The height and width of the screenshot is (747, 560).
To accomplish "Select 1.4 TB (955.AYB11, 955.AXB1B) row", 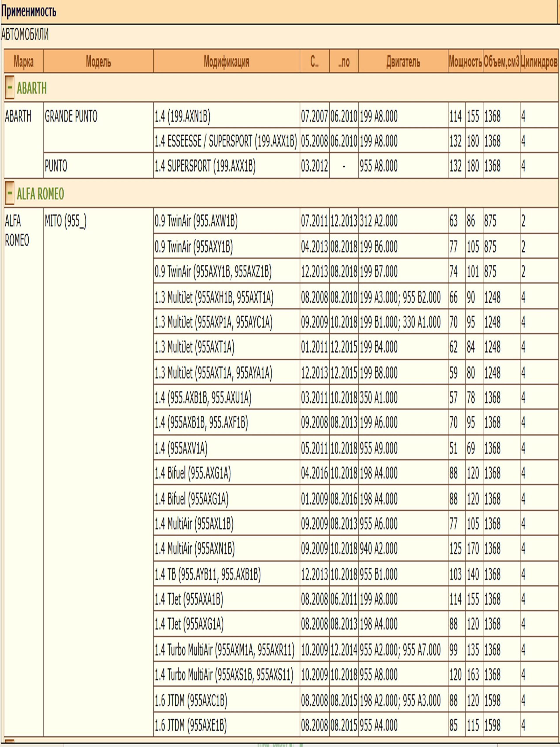I will [x=208, y=575].
